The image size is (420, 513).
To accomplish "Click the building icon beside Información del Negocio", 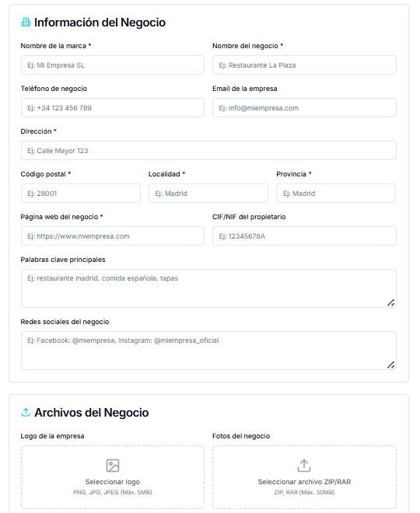I will click(26, 23).
